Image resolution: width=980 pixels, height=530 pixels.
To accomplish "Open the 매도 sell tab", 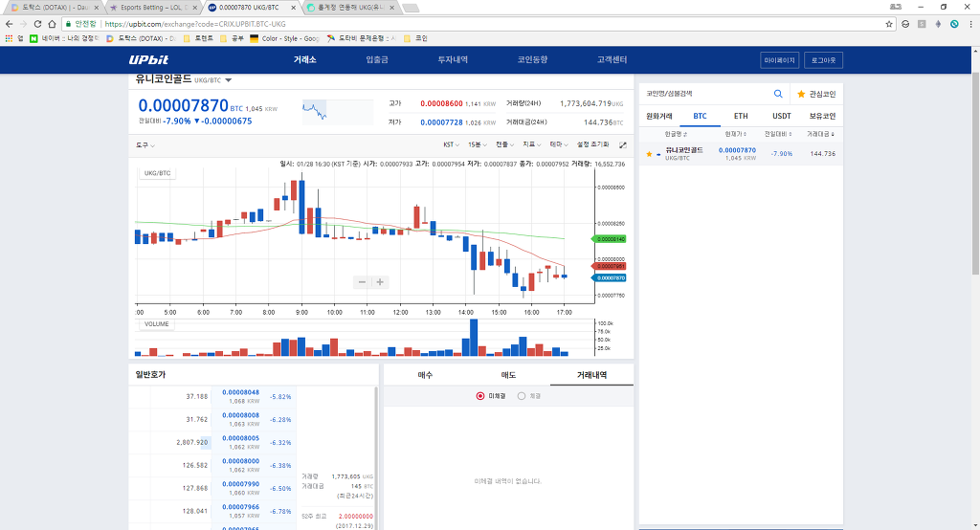I will click(509, 375).
